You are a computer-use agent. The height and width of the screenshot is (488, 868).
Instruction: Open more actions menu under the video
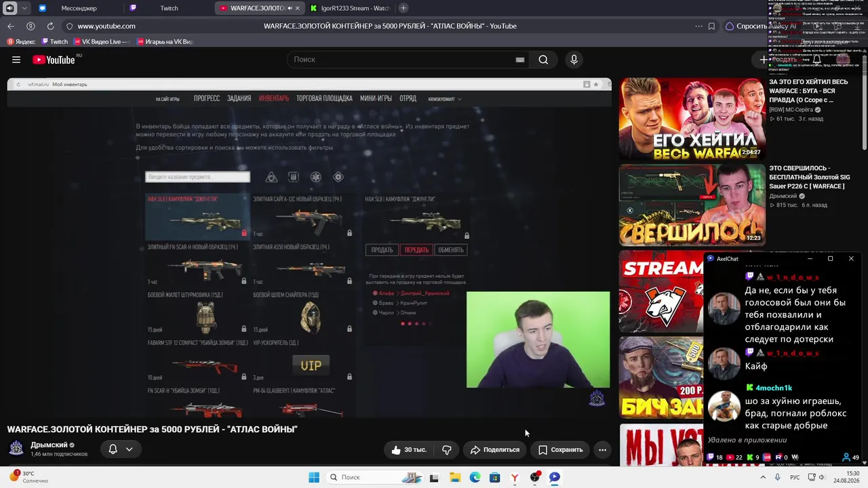point(602,449)
